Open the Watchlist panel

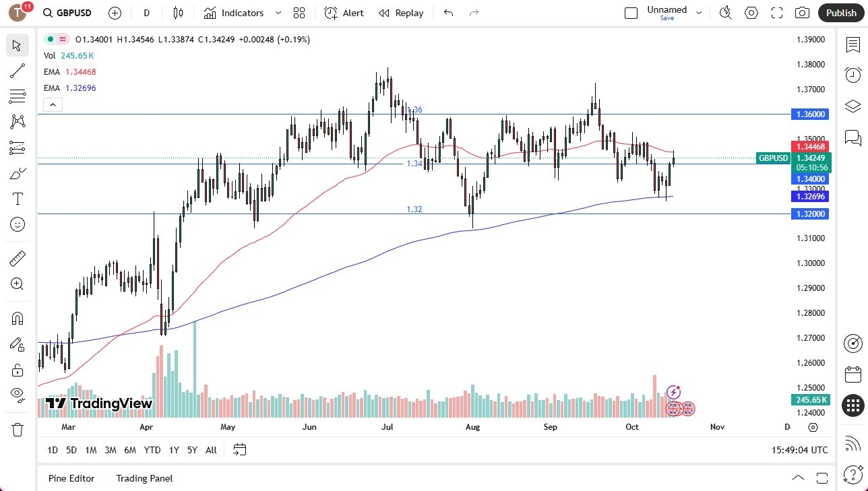(x=852, y=43)
